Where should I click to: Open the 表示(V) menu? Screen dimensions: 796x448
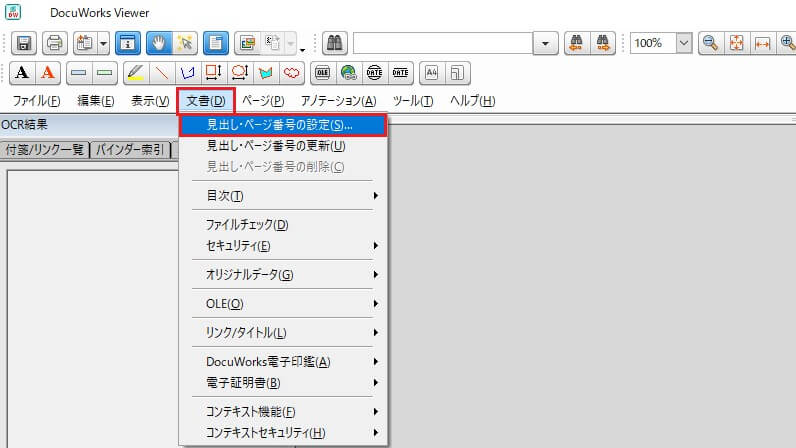(x=150, y=101)
